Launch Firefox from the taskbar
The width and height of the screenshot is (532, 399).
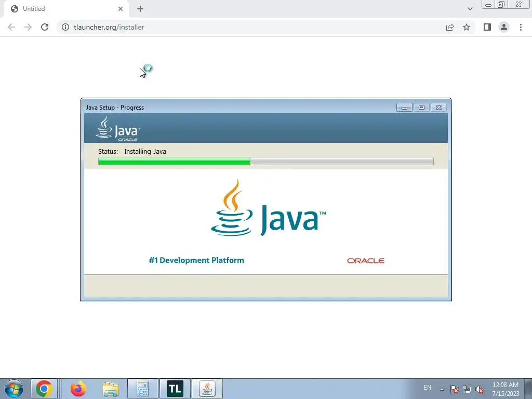pyautogui.click(x=78, y=389)
